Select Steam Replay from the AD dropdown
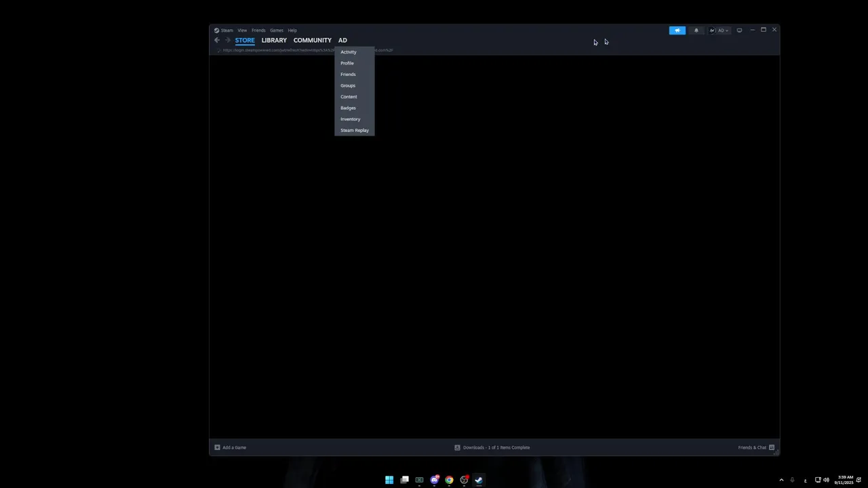Viewport: 868px width, 488px height. (354, 130)
